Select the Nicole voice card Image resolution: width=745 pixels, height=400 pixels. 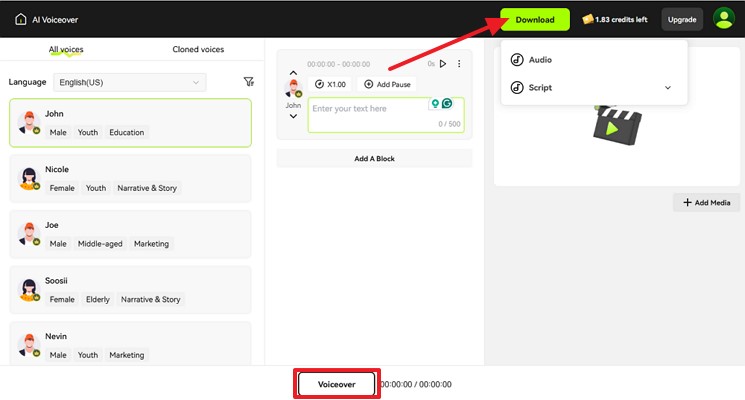click(130, 178)
